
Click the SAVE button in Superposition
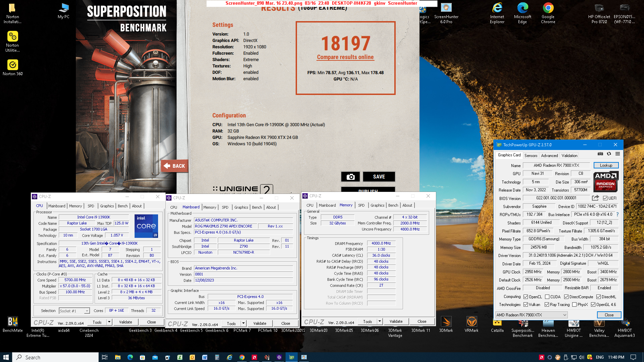(379, 177)
